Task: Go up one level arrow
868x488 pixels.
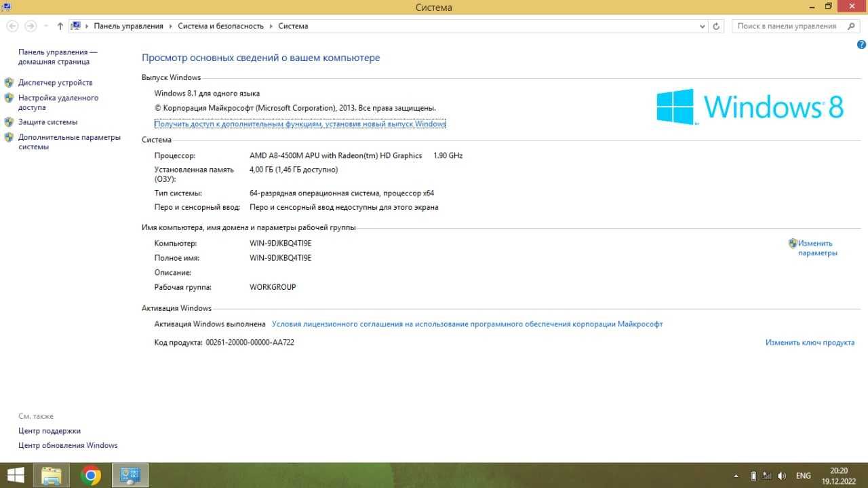Action: pyautogui.click(x=60, y=26)
